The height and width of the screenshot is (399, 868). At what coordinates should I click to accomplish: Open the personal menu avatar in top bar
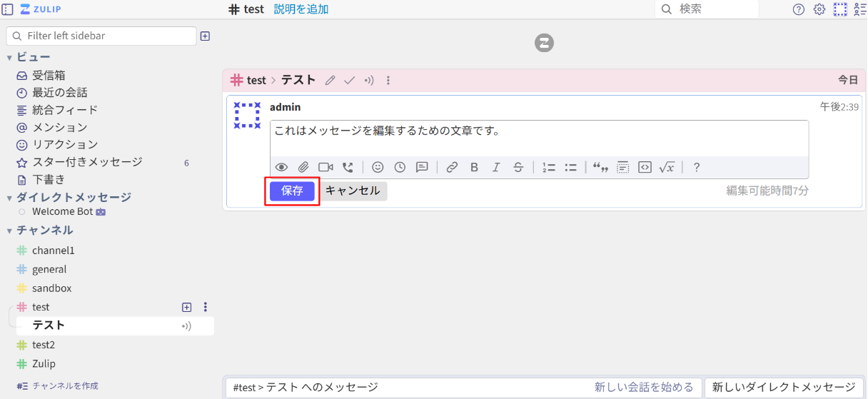(840, 9)
